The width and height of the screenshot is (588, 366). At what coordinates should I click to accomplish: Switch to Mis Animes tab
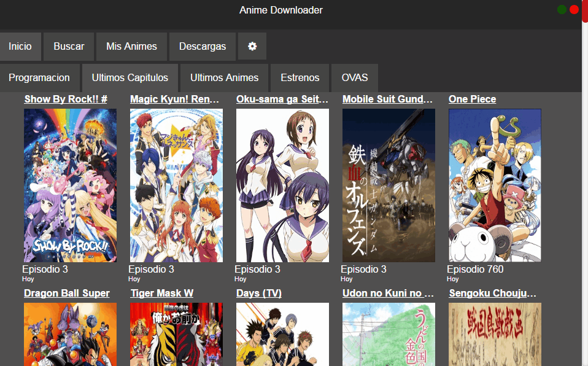[x=131, y=46]
